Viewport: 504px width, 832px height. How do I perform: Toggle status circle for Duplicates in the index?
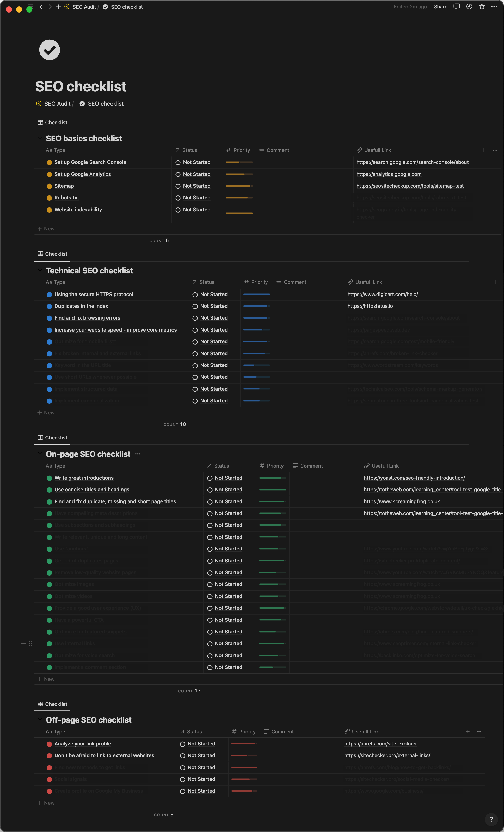point(195,307)
